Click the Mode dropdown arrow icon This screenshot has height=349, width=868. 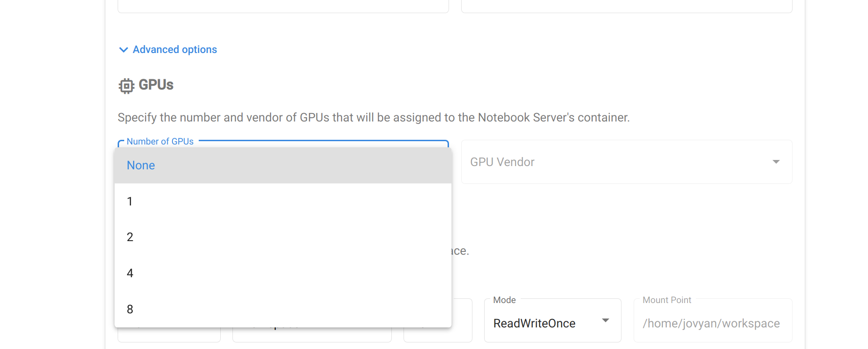click(x=605, y=320)
